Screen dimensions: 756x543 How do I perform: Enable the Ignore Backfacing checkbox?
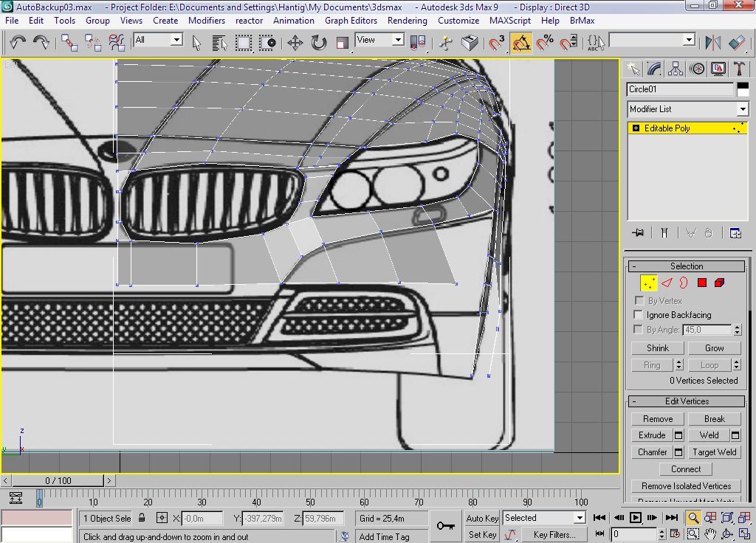pyautogui.click(x=638, y=314)
